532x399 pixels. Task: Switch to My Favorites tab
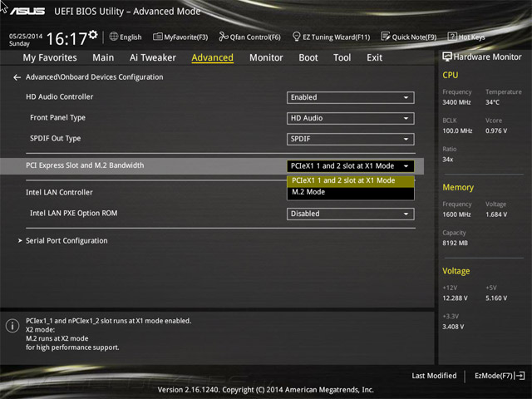[x=50, y=57]
